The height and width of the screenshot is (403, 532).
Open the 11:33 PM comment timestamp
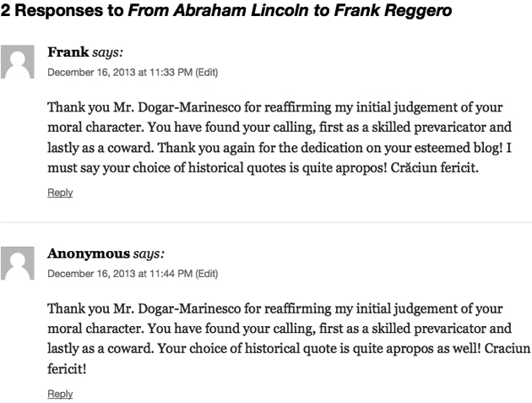pyautogui.click(x=119, y=73)
